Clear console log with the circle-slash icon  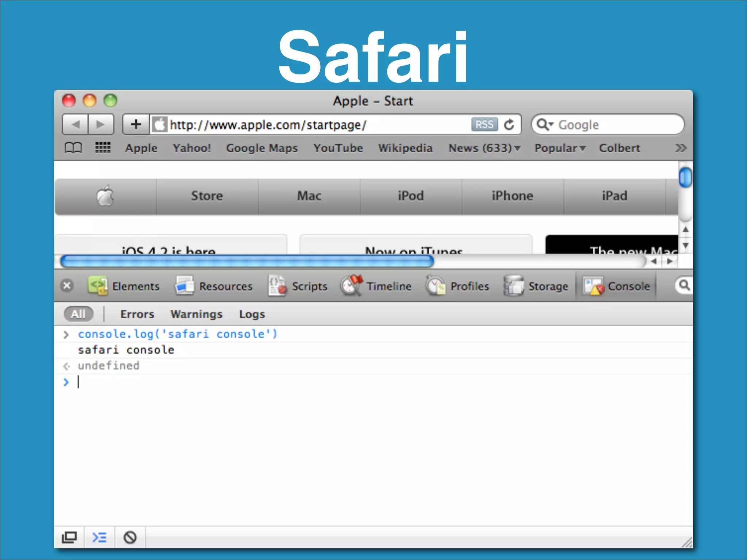coord(130,537)
